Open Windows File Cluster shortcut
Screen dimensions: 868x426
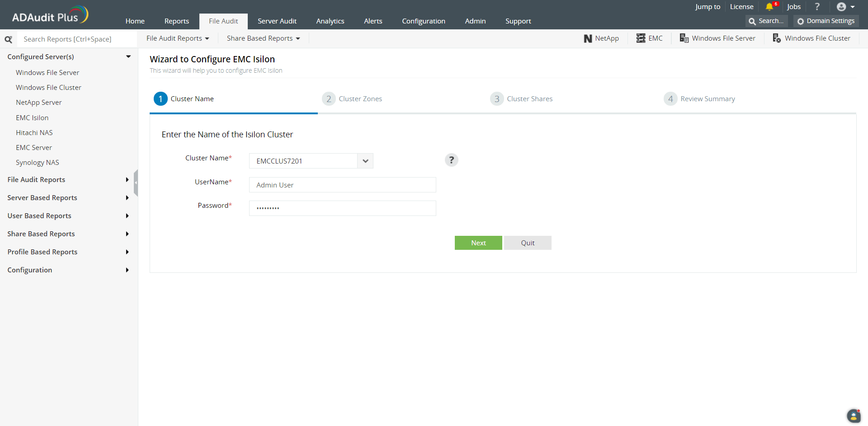point(811,38)
